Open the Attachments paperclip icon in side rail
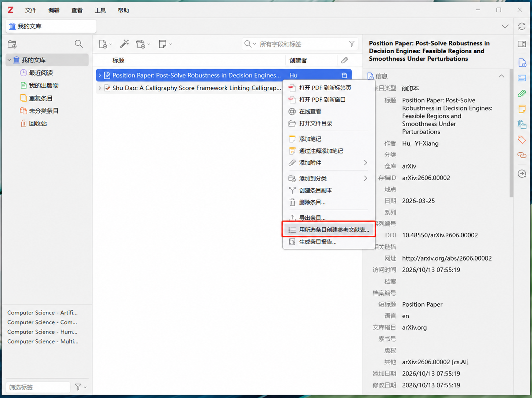The height and width of the screenshot is (398, 532). pyautogui.click(x=522, y=94)
